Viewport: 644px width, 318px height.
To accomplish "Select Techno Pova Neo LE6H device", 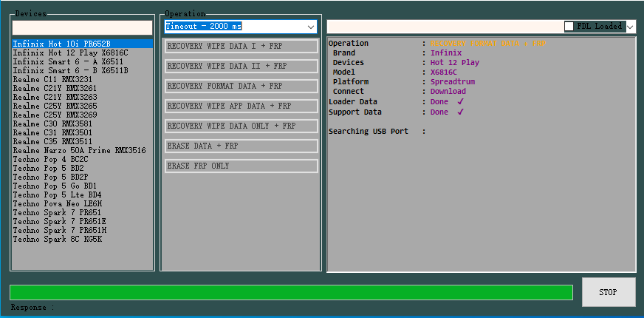I will [83, 203].
